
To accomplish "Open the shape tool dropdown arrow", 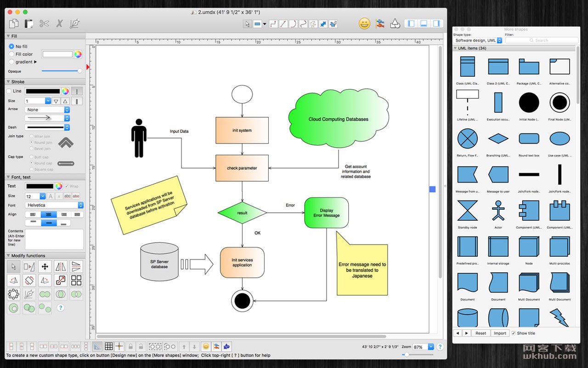I will coord(265,24).
